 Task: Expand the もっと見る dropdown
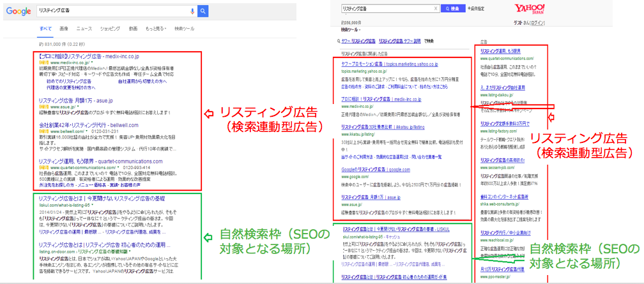(x=156, y=29)
